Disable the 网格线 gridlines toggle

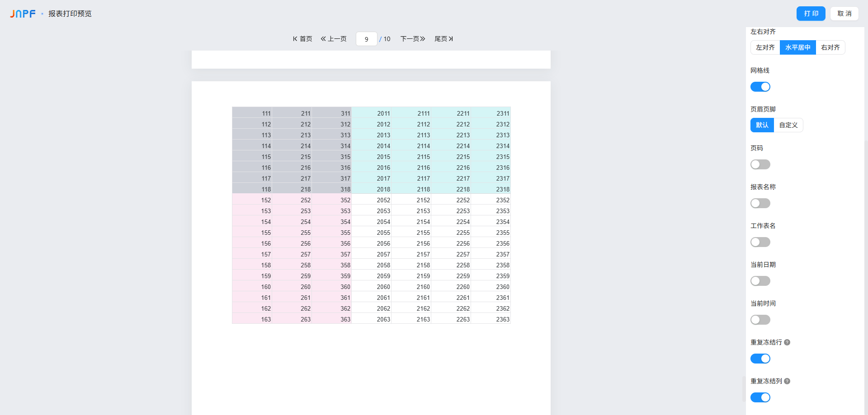pyautogui.click(x=760, y=87)
